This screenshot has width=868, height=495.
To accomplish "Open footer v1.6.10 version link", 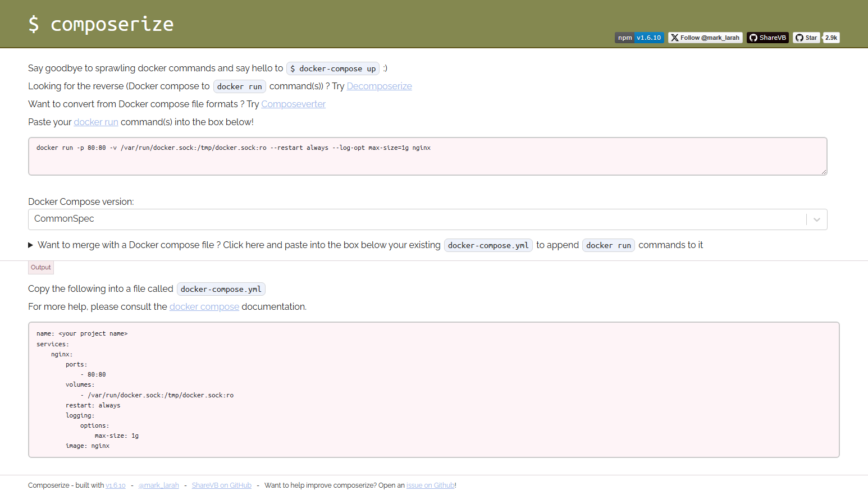I will [x=116, y=485].
